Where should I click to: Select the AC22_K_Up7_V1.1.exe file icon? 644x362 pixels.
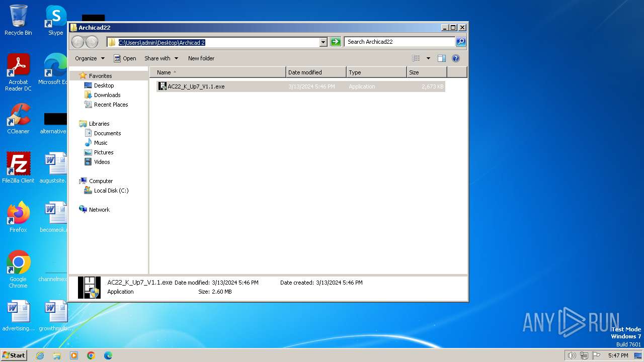[x=162, y=86]
